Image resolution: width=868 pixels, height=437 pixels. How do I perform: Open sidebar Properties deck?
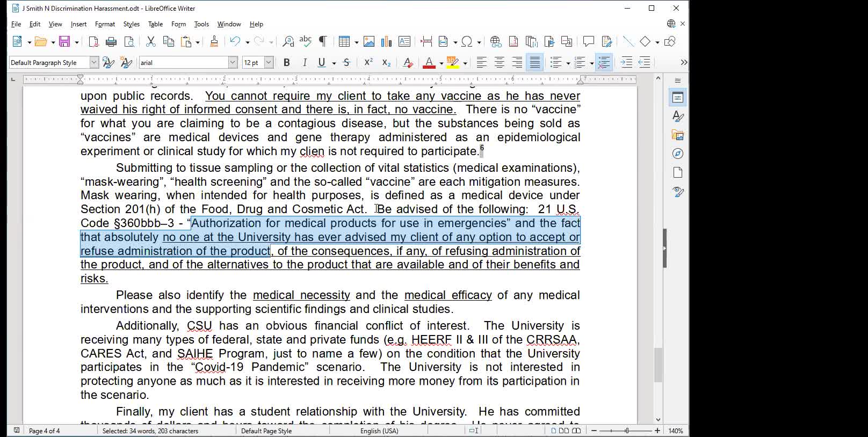point(678,98)
